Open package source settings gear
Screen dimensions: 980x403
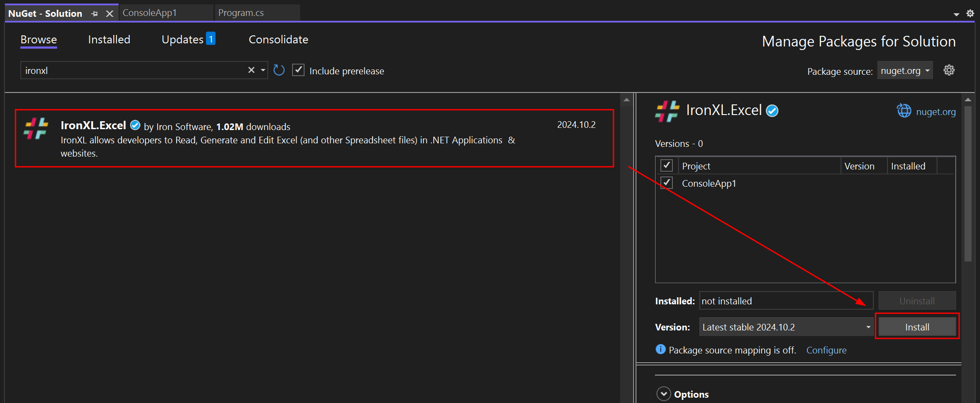(949, 70)
